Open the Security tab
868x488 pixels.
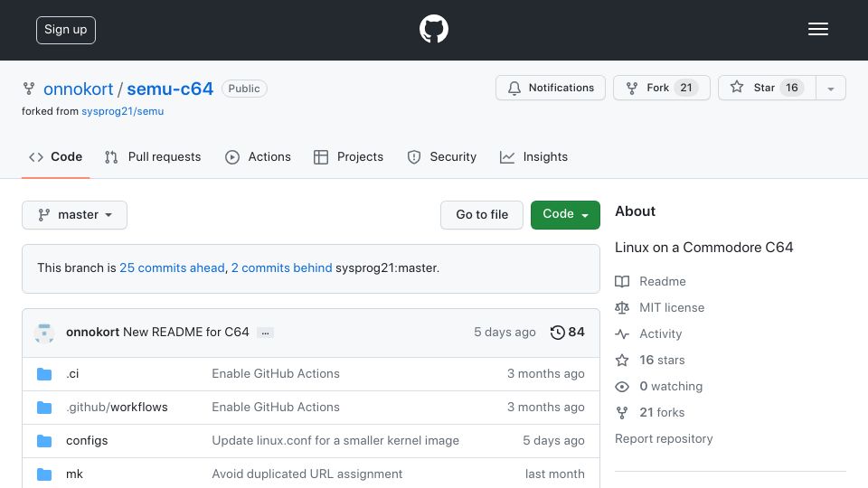point(442,157)
